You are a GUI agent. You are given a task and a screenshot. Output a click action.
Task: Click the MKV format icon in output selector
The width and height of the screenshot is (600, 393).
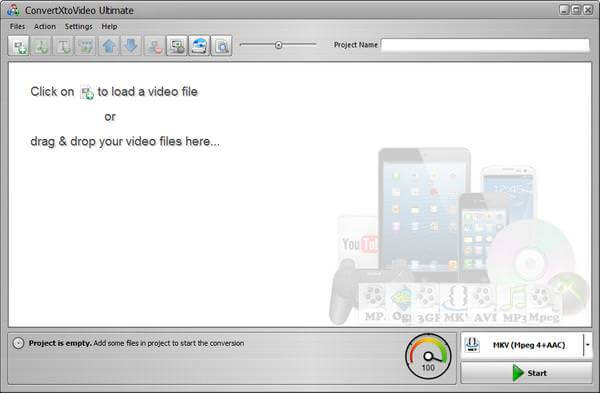(472, 345)
